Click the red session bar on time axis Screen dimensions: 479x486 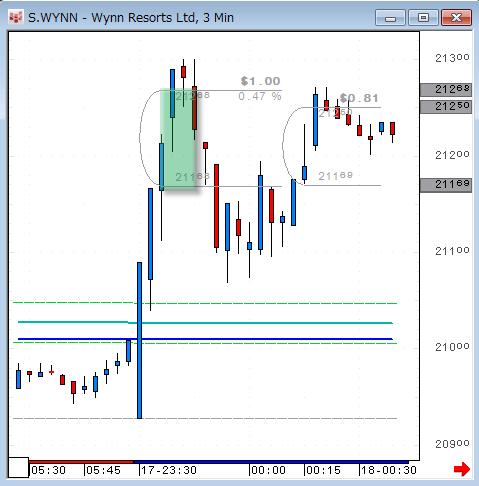81,462
